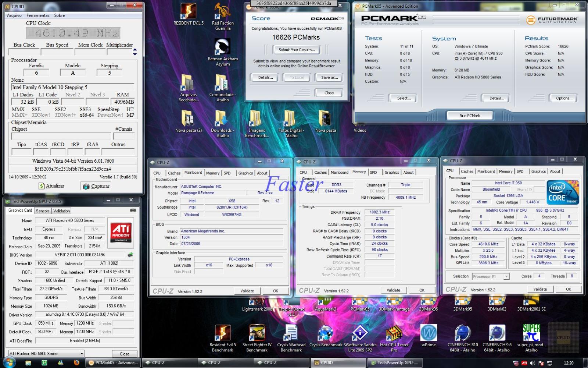The width and height of the screenshot is (588, 368).
Task: Open the Resident Evil 5 Benchmark shortcut
Action: (x=223, y=339)
